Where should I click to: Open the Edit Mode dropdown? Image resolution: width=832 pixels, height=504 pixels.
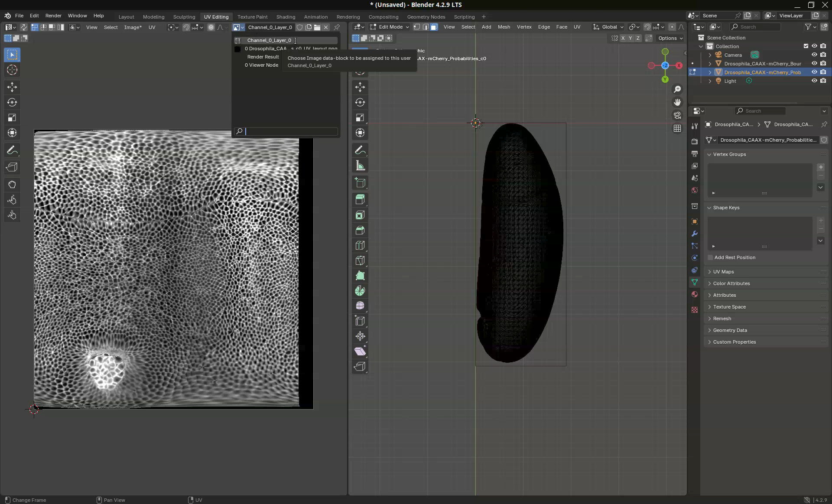click(x=390, y=27)
